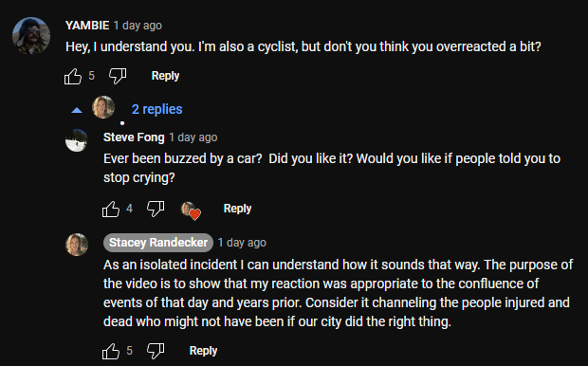Click YAMBIE's profile avatar
Viewport: 588px width, 366px height.
(31, 36)
